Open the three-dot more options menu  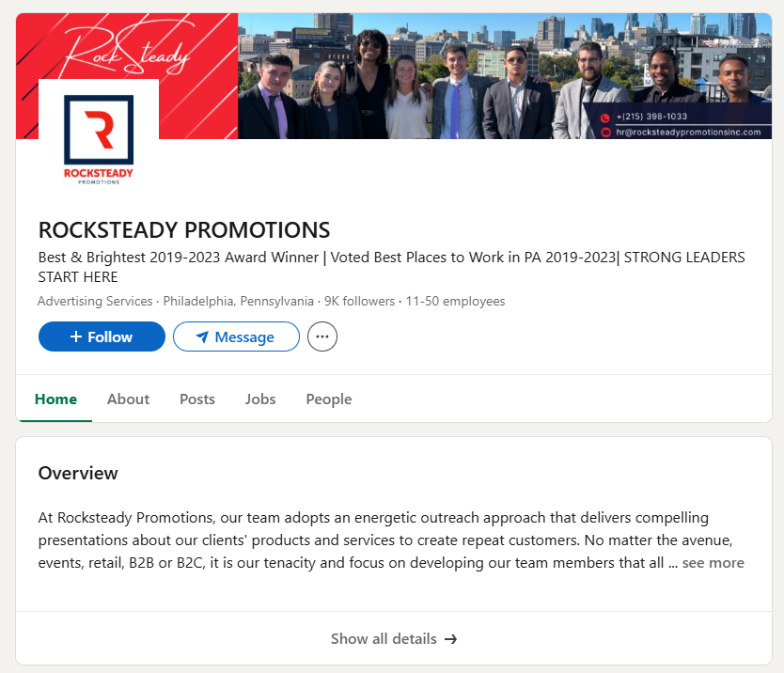click(x=322, y=336)
